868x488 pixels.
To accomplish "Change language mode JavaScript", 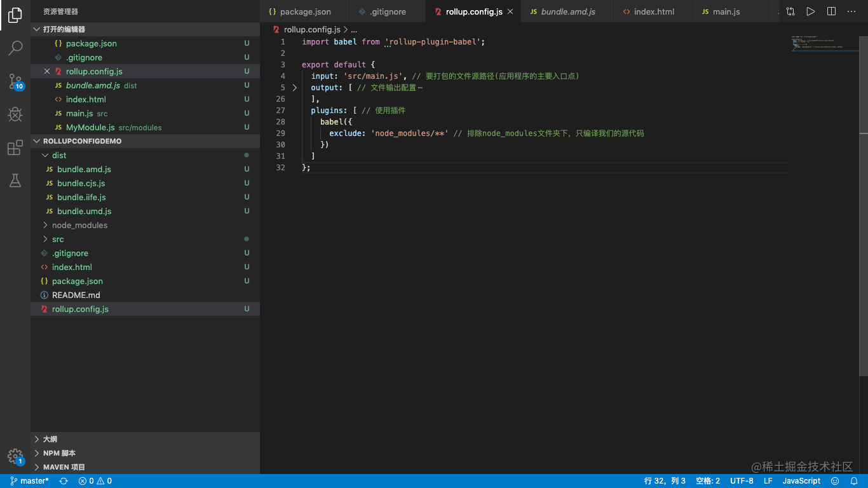I will (x=801, y=481).
